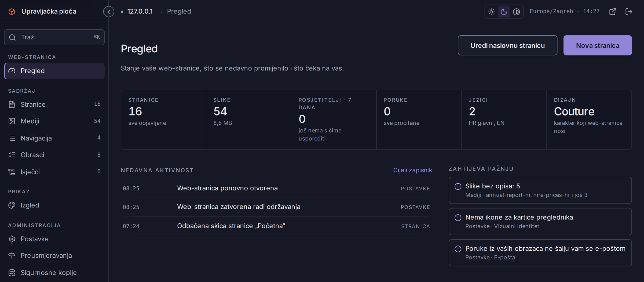Click warning icon beside Poruke iz vaših obrazaca
The height and width of the screenshot is (282, 644).
pos(458,249)
